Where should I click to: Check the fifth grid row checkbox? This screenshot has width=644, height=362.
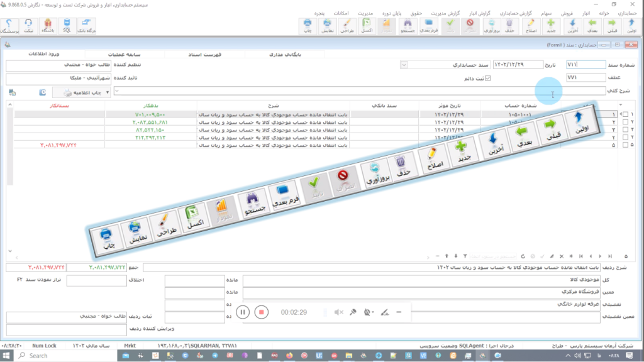tap(626, 145)
